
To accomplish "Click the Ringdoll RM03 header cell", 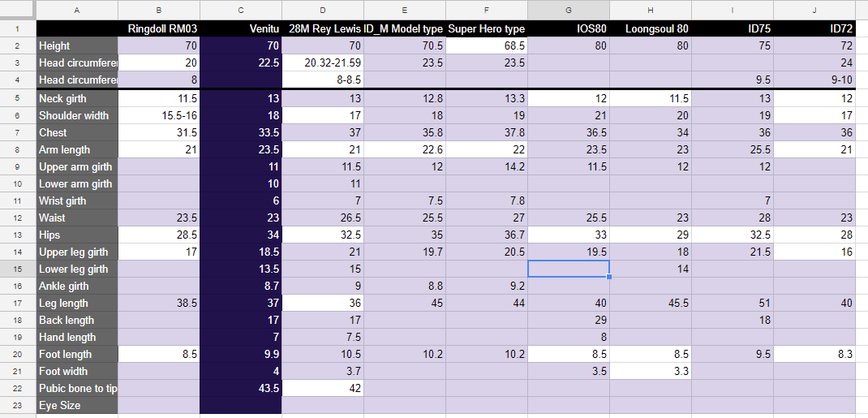I will (160, 28).
